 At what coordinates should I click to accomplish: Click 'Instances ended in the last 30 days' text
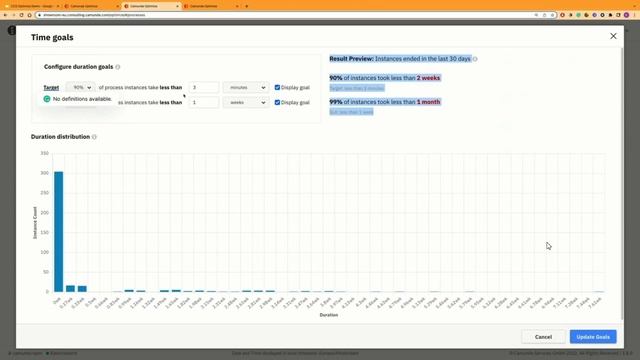click(x=423, y=59)
